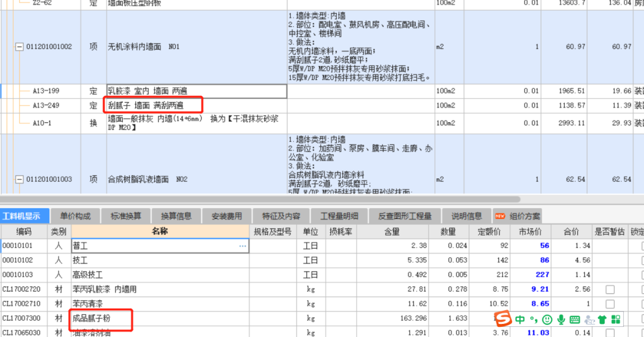
Task: Click the 市场价 column header
Action: pyautogui.click(x=530, y=231)
